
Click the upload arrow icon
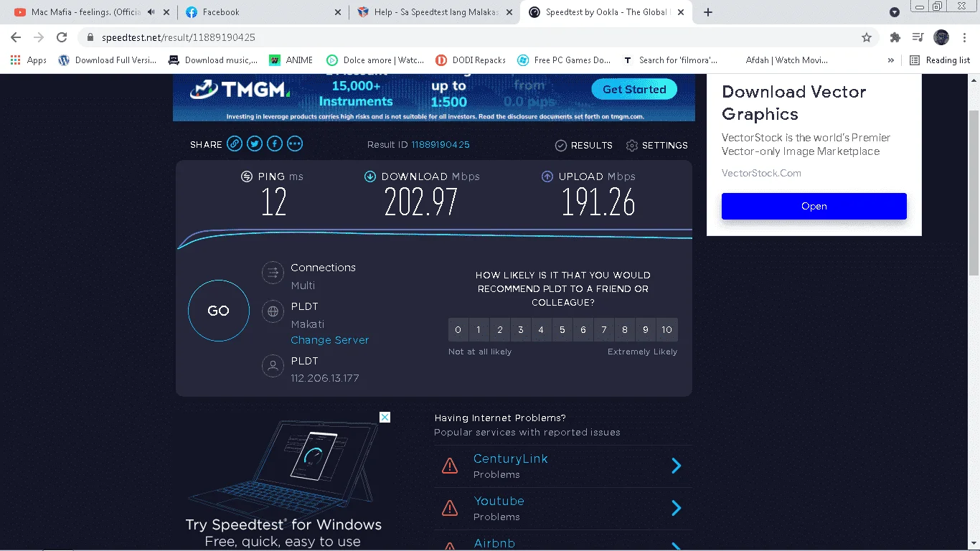pyautogui.click(x=547, y=176)
